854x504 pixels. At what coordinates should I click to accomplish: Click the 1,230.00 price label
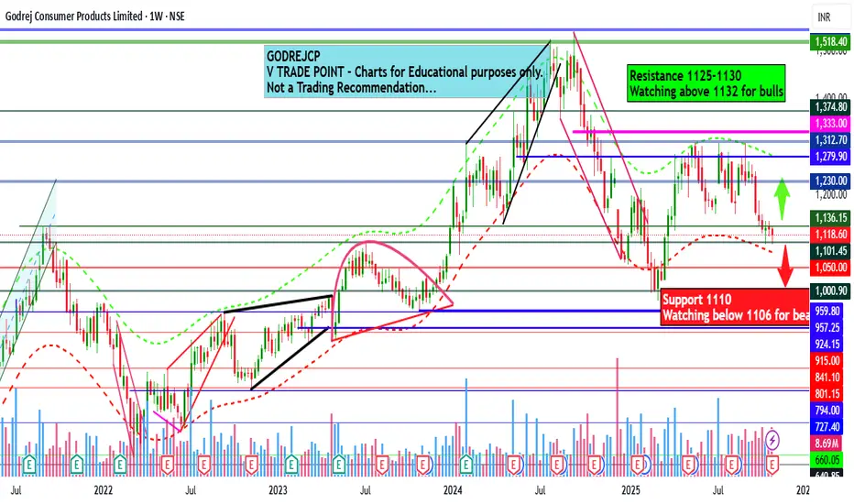click(x=830, y=181)
